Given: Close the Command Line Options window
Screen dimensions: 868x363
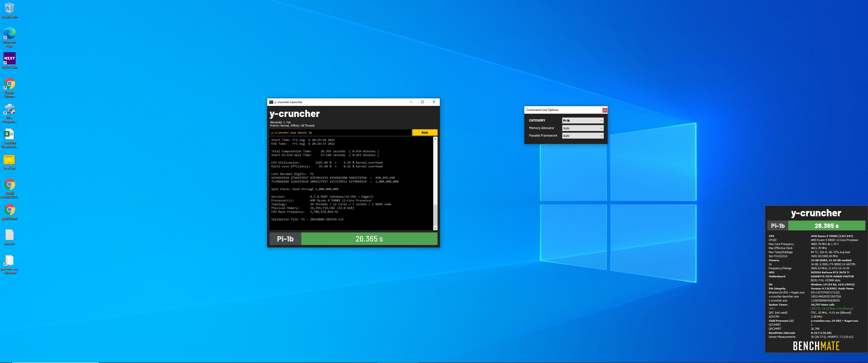Looking at the screenshot, I should (x=605, y=110).
